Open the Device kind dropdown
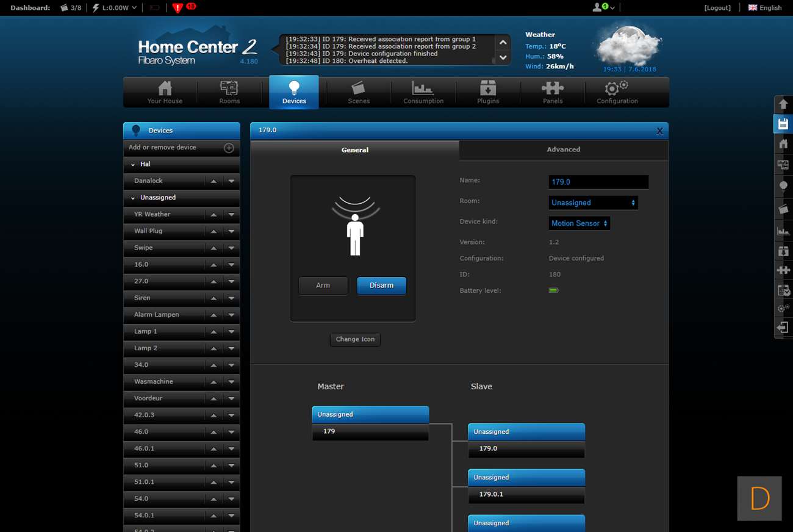 click(x=579, y=223)
